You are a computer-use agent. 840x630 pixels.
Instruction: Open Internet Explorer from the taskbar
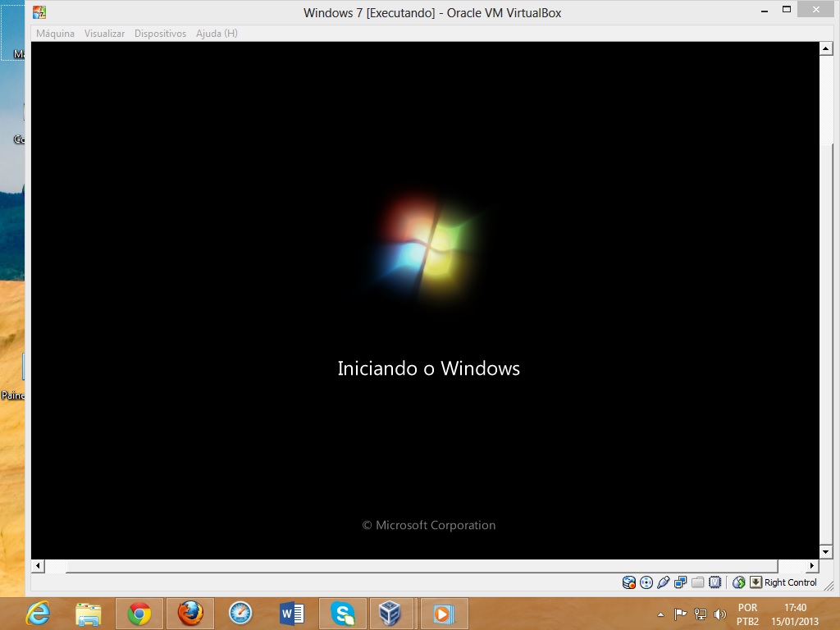click(38, 614)
